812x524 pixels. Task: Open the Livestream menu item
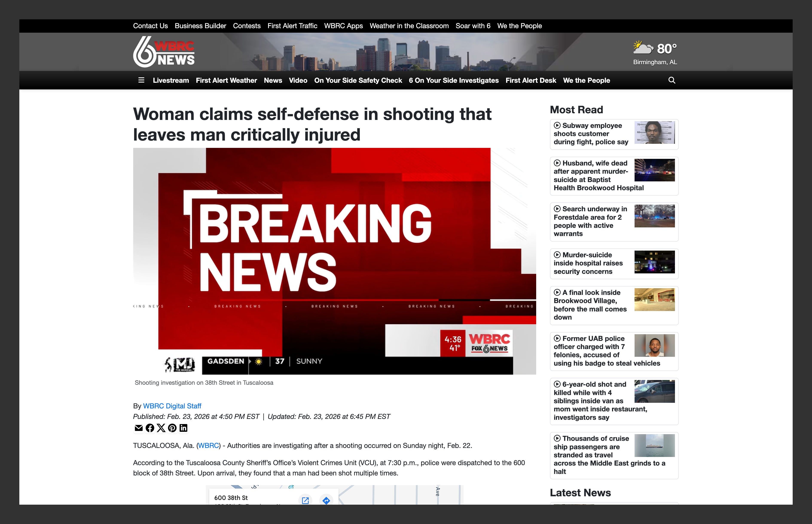click(x=171, y=80)
